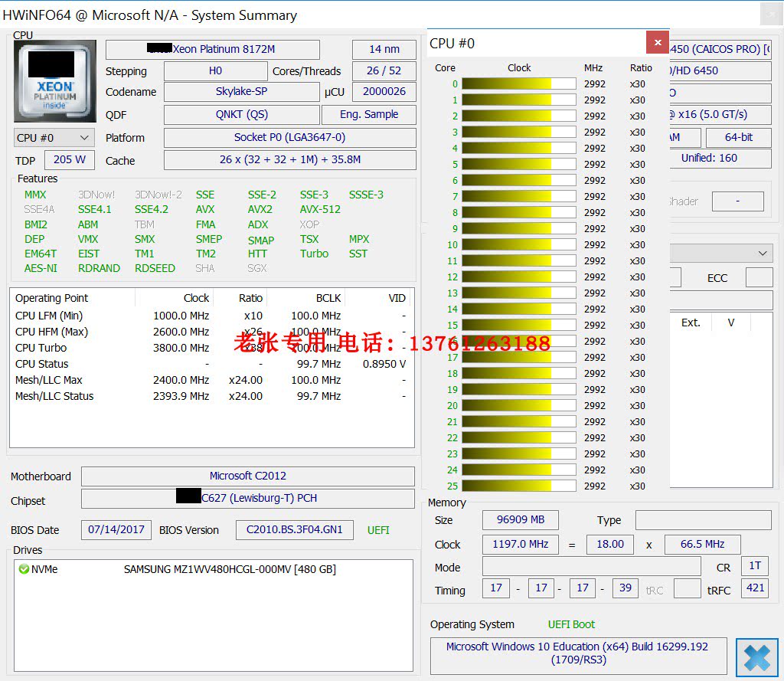The image size is (784, 681).
Task: Click the Cores/Threads 26 / 52 value
Action: coord(384,71)
